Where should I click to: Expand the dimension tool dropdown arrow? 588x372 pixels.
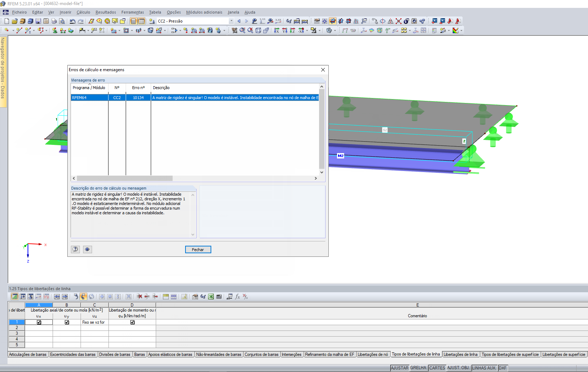point(88,30)
